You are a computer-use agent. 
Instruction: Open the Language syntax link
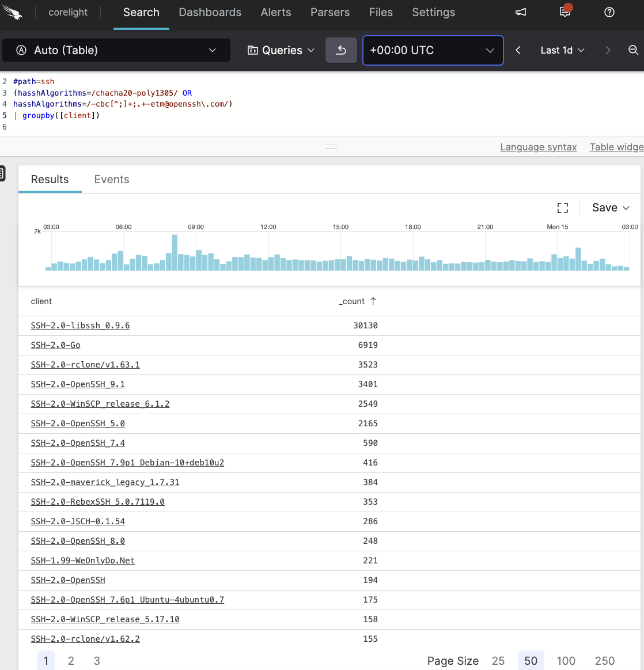click(538, 147)
